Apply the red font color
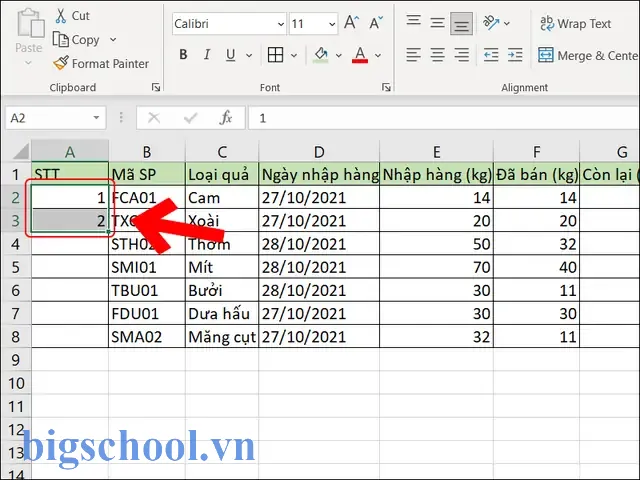The width and height of the screenshot is (640, 480). [x=360, y=54]
